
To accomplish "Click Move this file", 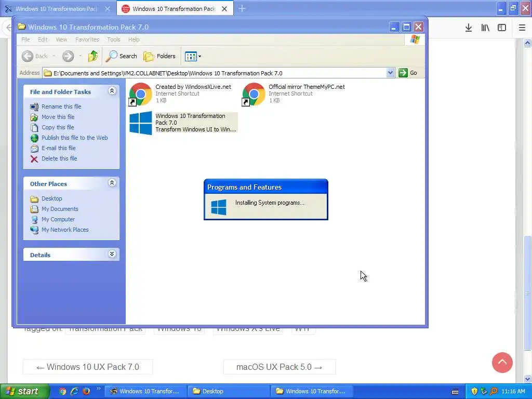I will (58, 117).
